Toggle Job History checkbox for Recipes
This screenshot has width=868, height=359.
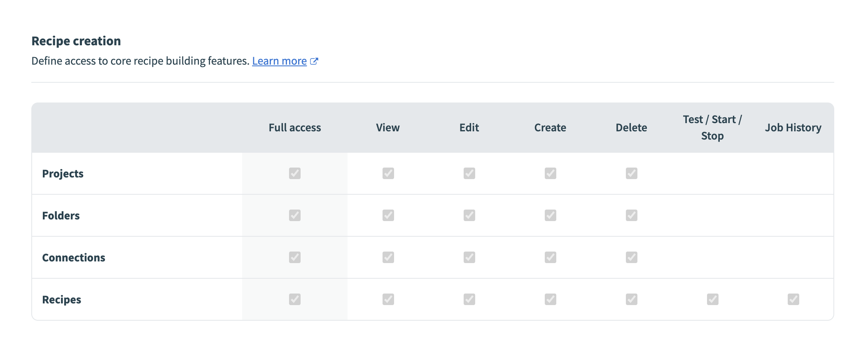point(793,299)
